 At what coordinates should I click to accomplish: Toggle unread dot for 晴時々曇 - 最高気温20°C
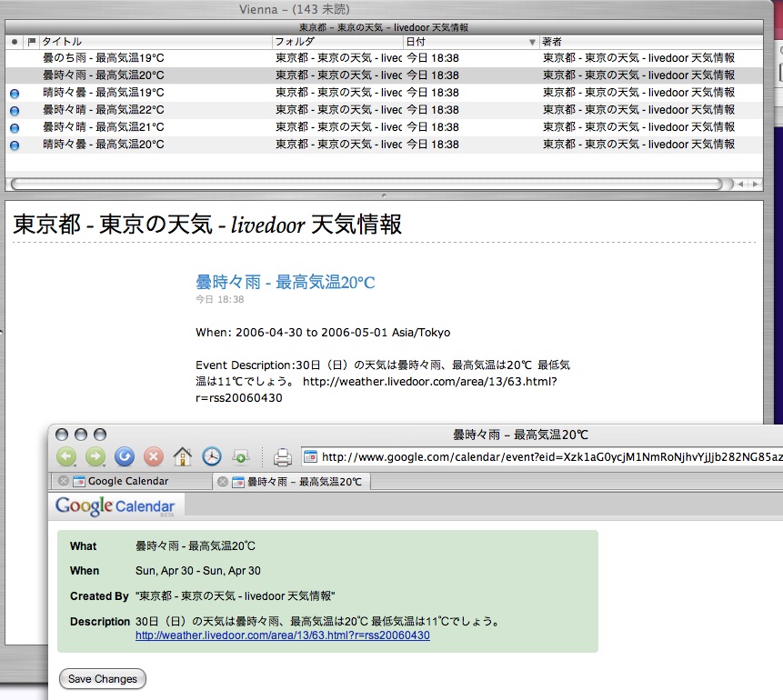pyautogui.click(x=15, y=145)
